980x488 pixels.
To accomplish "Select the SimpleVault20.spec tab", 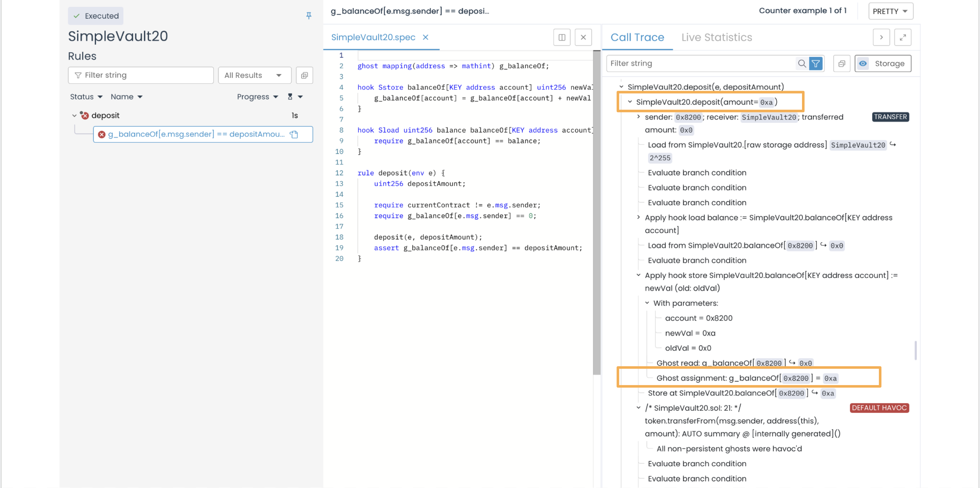I will click(x=373, y=37).
